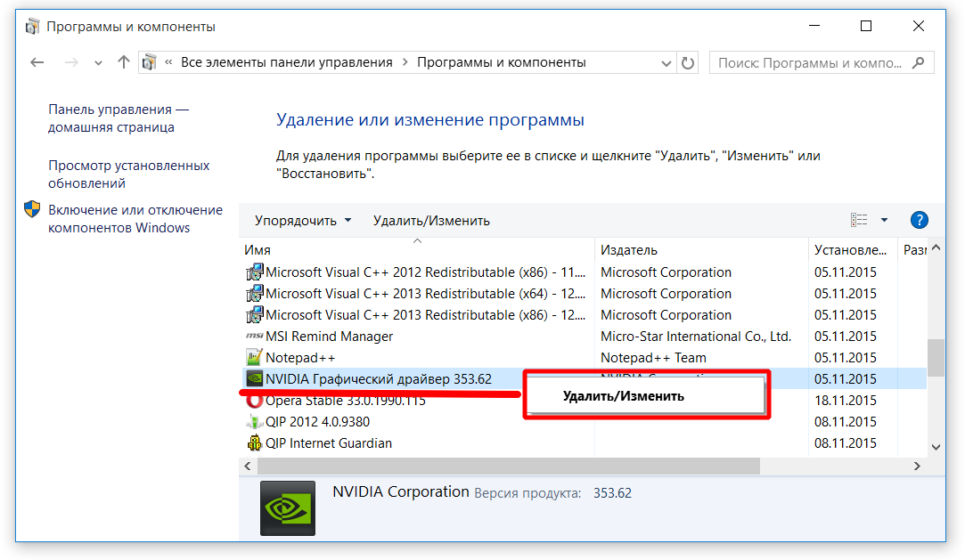Select the MSI Remind Manager icon
The height and width of the screenshot is (560, 965).
pyautogui.click(x=254, y=337)
